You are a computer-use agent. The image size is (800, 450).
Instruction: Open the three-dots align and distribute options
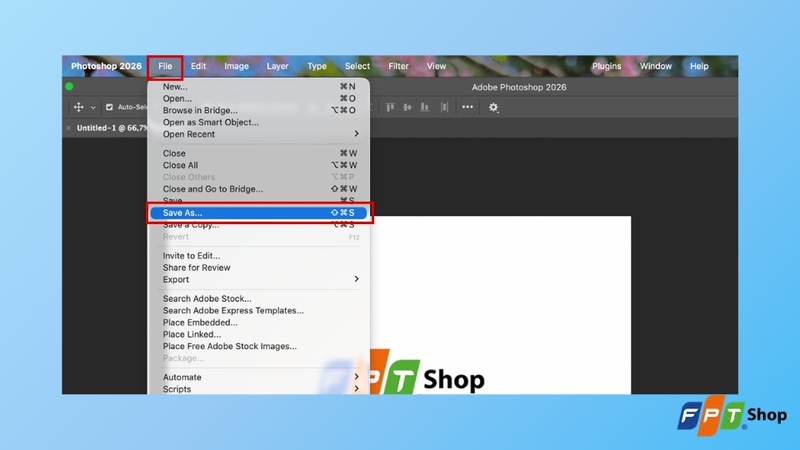(x=467, y=107)
